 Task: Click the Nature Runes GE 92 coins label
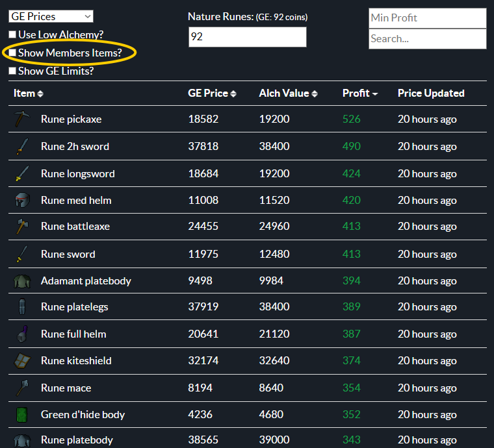(248, 17)
